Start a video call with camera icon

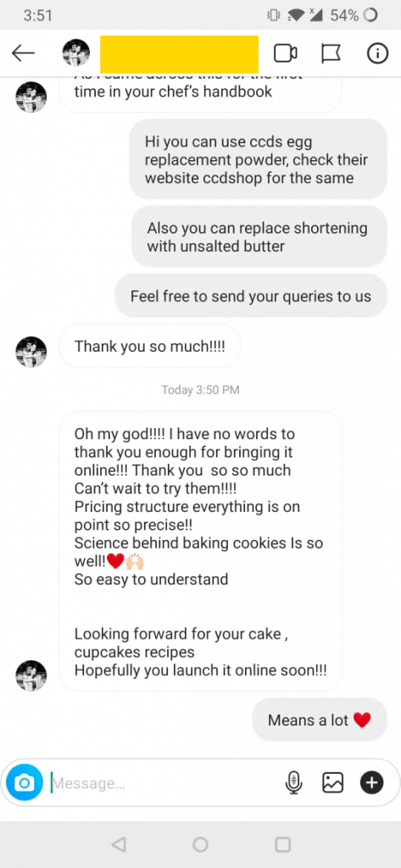(285, 53)
